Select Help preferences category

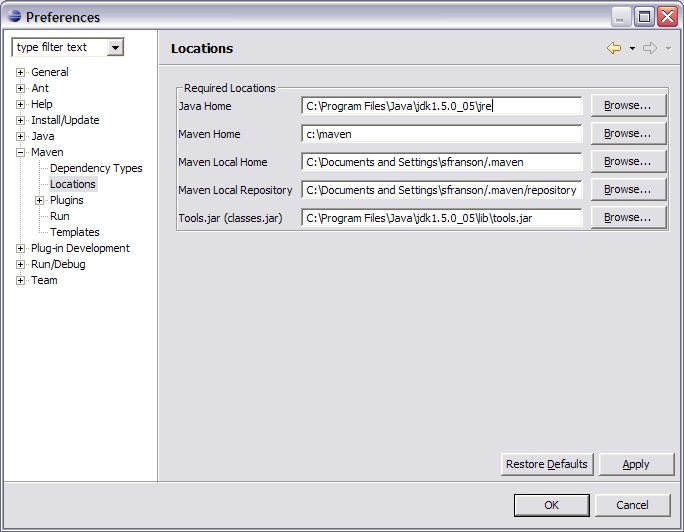click(x=41, y=104)
